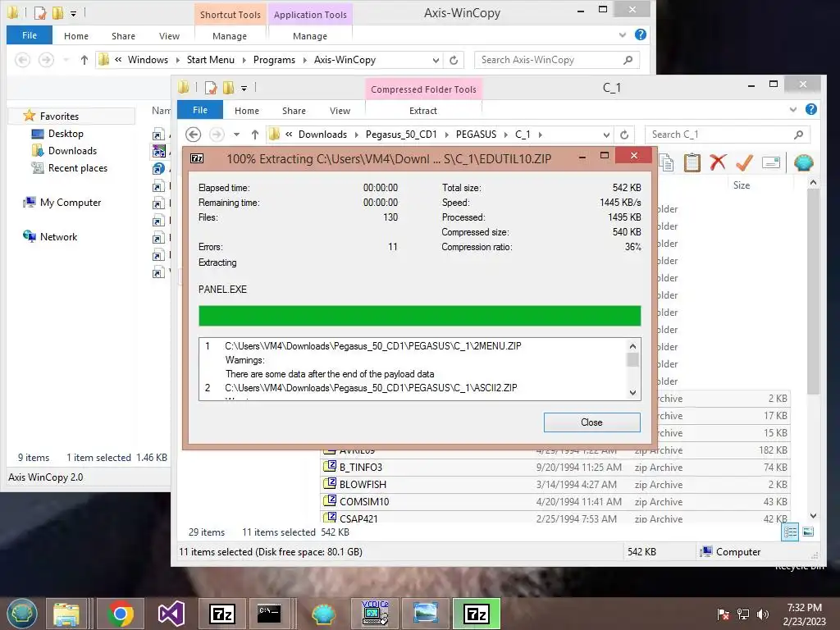
Task: Click the volume speaker tray icon
Action: [x=763, y=614]
